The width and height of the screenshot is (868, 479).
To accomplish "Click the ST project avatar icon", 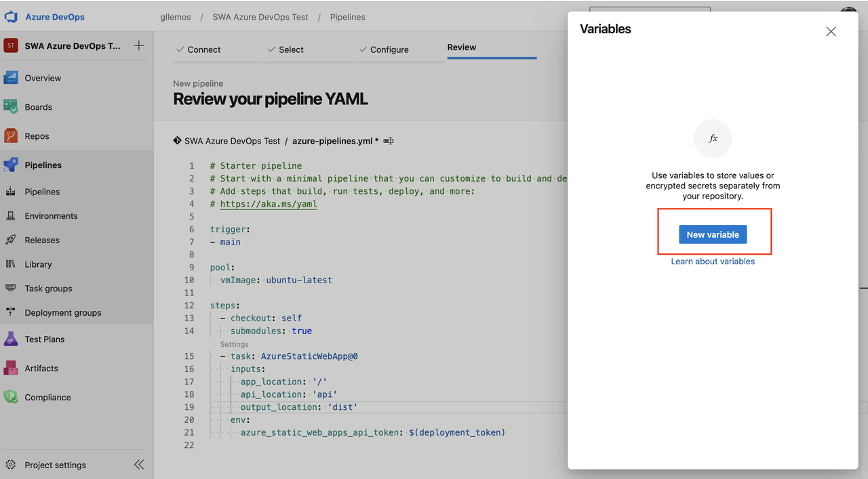I will [x=11, y=45].
